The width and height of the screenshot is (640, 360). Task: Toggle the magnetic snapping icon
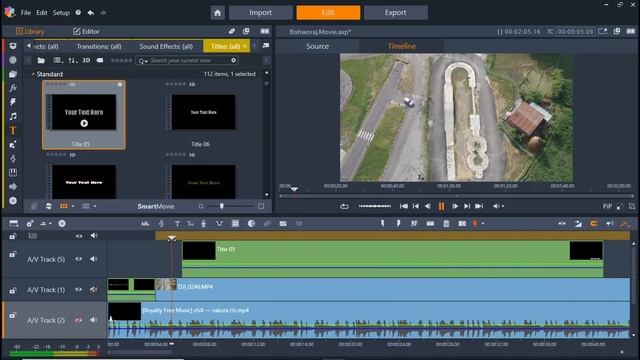coord(594,224)
